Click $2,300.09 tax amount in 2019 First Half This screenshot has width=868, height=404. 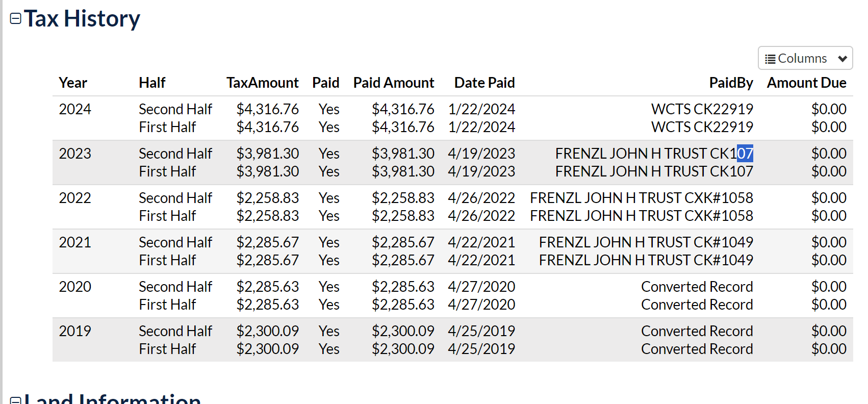click(x=268, y=349)
